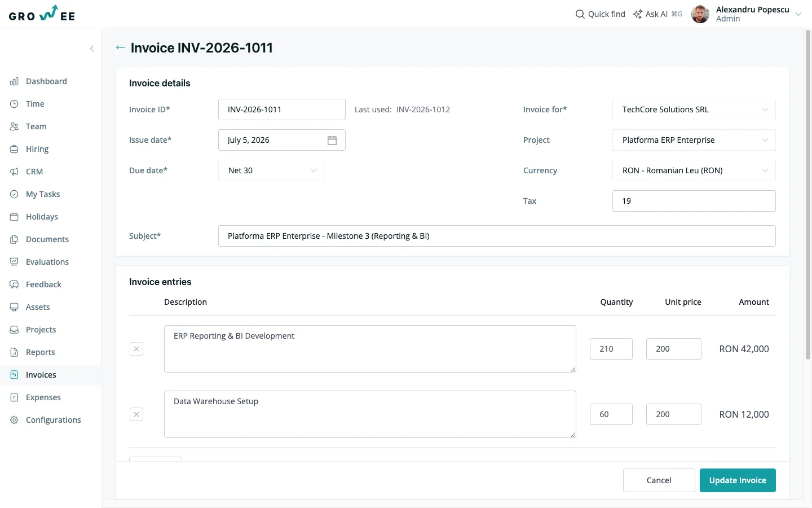Click the Team people icon
812x508 pixels.
[14, 126]
